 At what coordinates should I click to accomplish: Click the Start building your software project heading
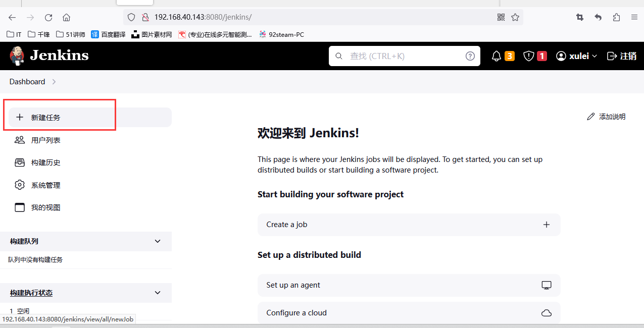coord(330,194)
